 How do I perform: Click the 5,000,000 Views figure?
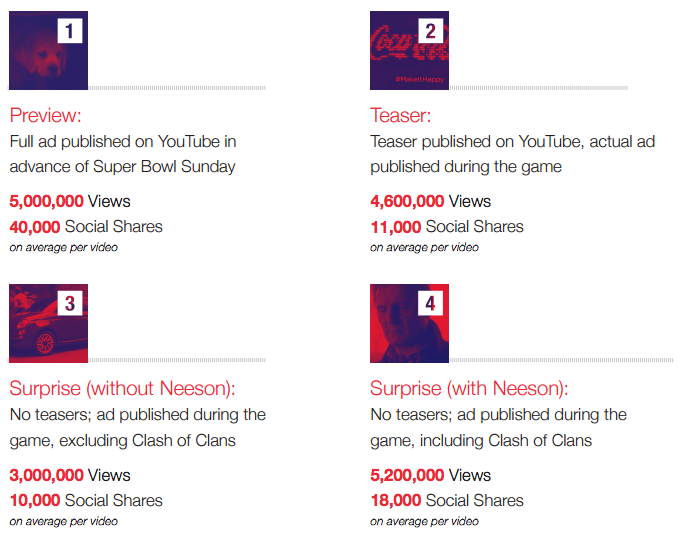click(x=70, y=201)
